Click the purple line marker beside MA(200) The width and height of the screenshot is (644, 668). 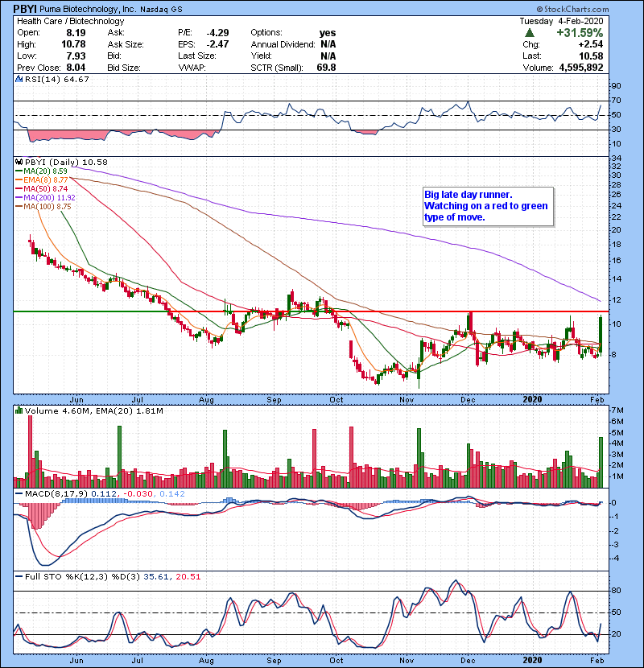[19, 198]
